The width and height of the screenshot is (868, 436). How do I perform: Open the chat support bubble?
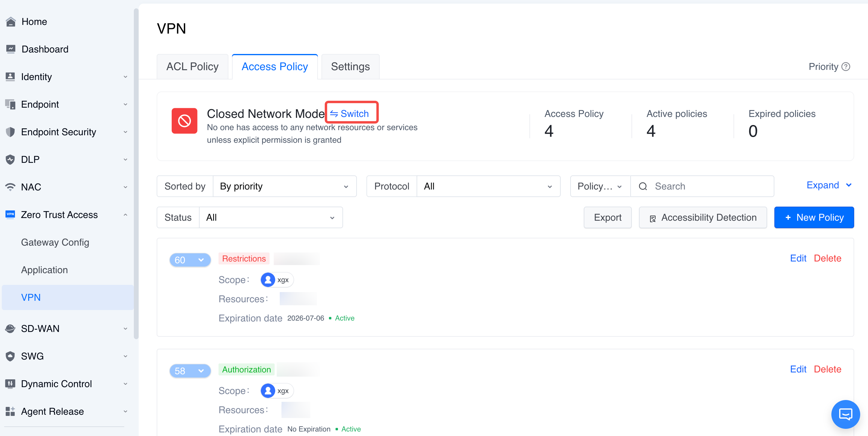845,414
